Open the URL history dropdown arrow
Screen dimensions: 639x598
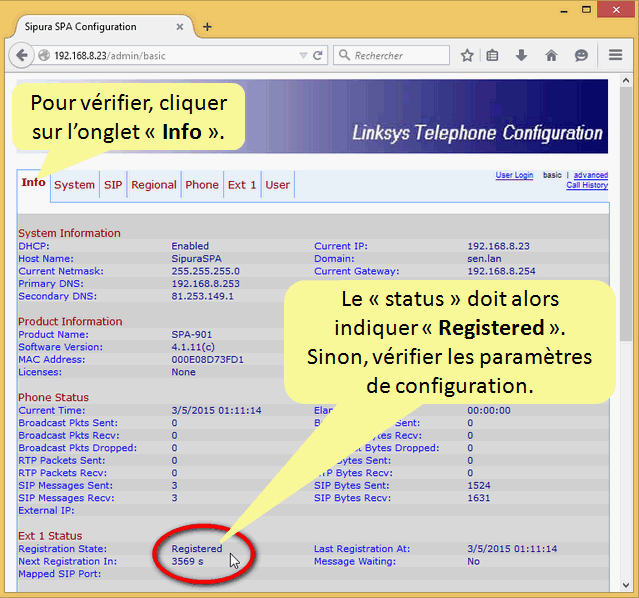pyautogui.click(x=303, y=55)
